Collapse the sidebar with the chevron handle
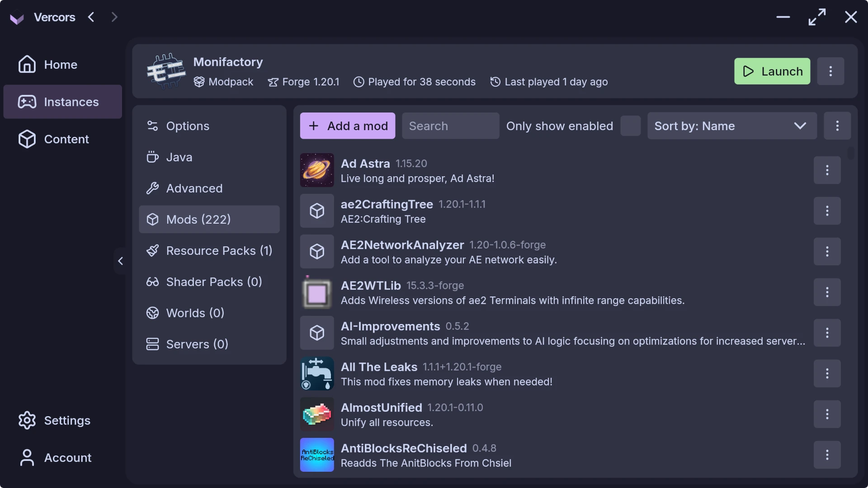Image resolution: width=868 pixels, height=488 pixels. pyautogui.click(x=120, y=261)
